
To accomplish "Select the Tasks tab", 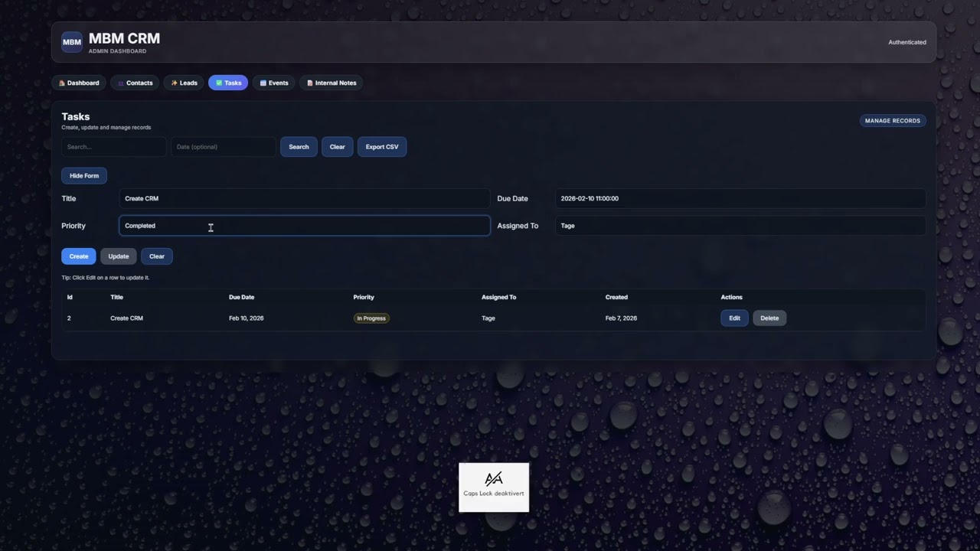I will pos(228,83).
